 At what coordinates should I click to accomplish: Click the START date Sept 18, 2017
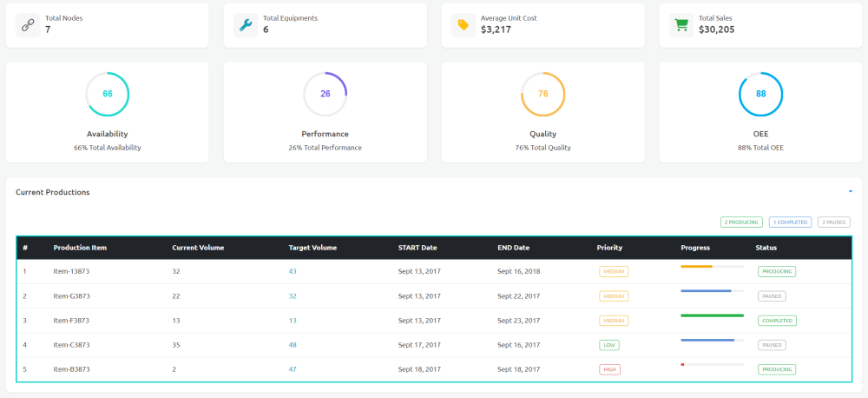pos(419,369)
